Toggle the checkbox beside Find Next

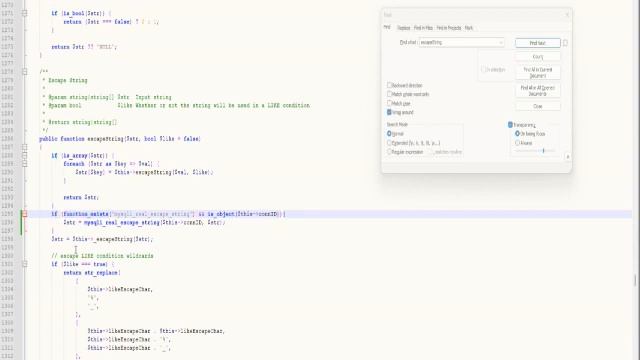pyautogui.click(x=565, y=43)
